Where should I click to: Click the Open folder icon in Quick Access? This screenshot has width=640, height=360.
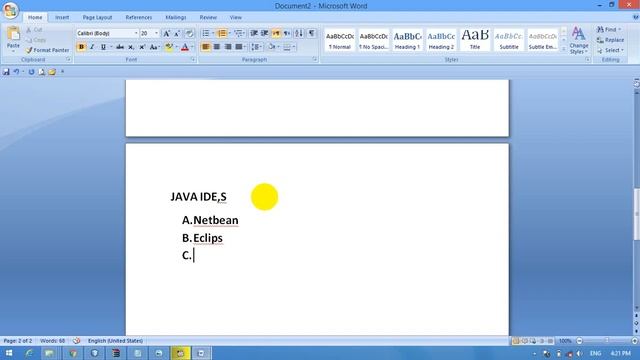tap(52, 72)
